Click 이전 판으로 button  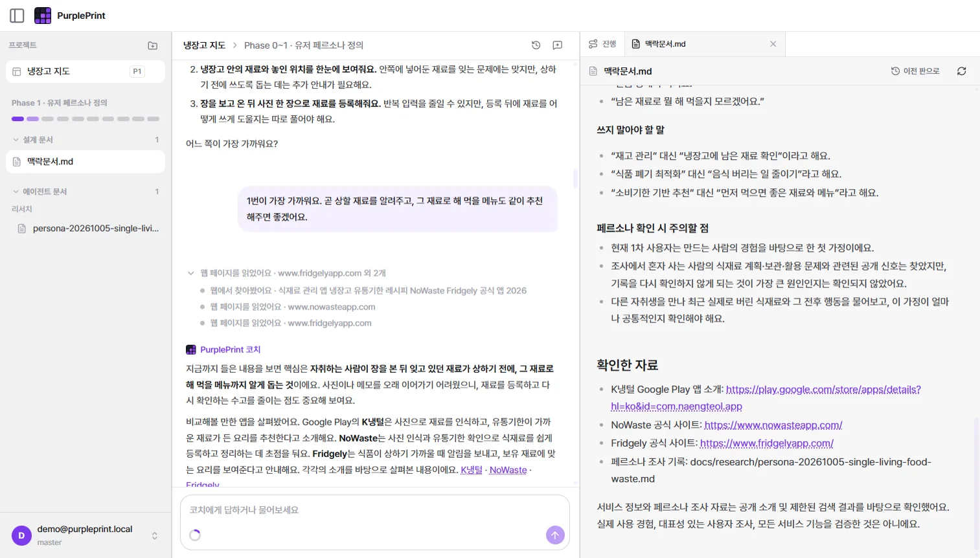tap(915, 71)
